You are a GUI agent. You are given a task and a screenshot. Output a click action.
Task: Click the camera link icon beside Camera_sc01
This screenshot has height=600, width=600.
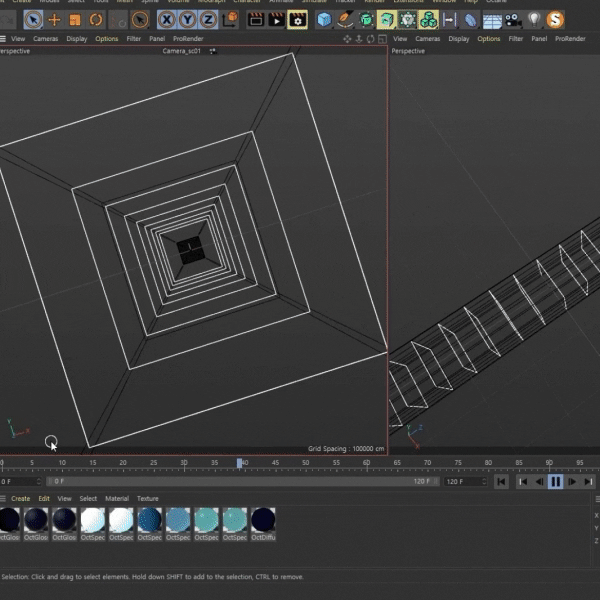pyautogui.click(x=213, y=51)
